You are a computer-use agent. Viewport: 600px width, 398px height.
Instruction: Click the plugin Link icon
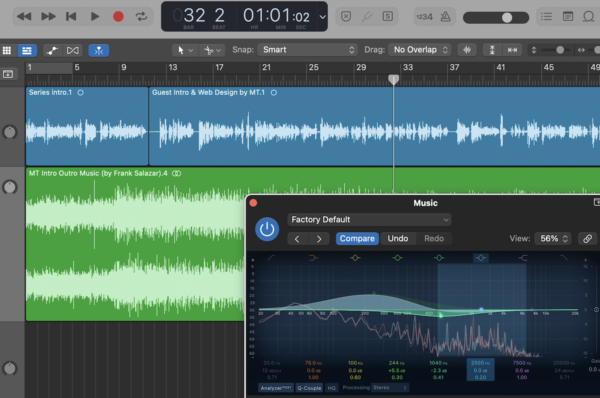pyautogui.click(x=587, y=239)
